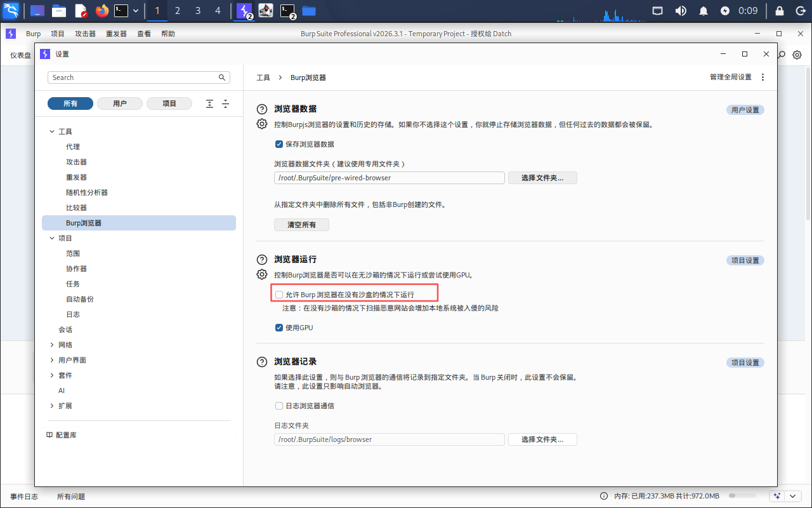Expand the 用户界面 tree section
The height and width of the screenshot is (508, 812).
(52, 360)
